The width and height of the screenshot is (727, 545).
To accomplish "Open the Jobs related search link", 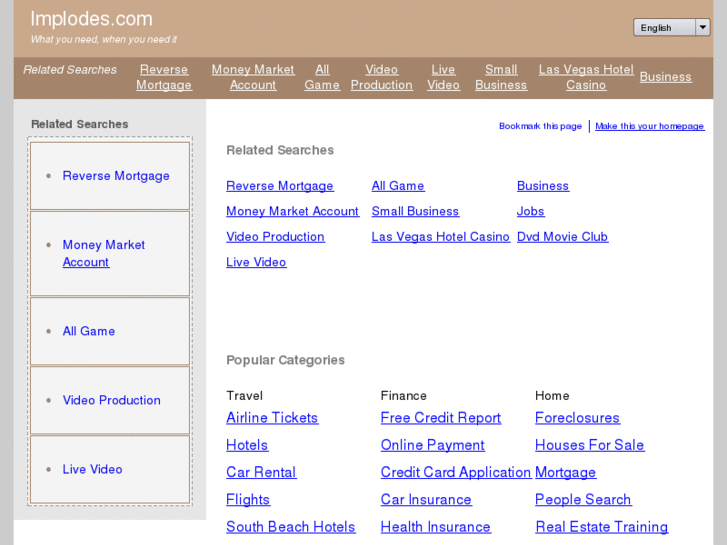I will pos(530,212).
